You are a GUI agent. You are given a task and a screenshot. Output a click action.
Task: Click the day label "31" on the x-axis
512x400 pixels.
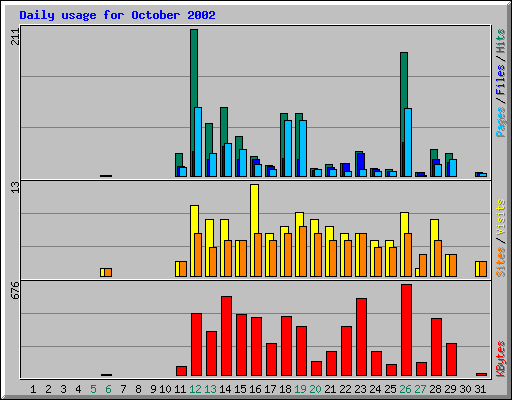tap(480, 389)
